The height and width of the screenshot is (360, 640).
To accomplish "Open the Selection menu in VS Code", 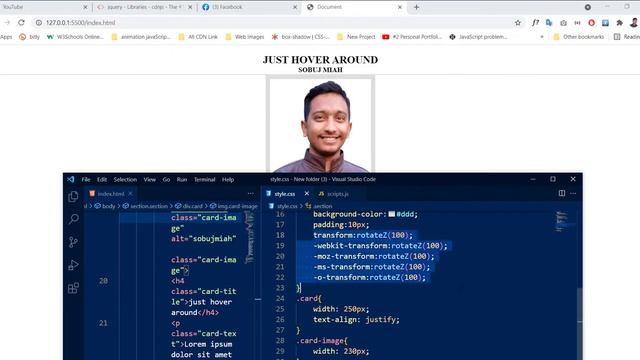I will 125,180.
